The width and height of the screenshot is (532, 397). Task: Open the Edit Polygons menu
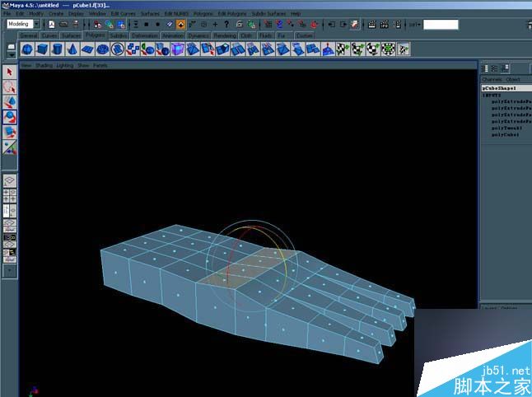pyautogui.click(x=232, y=14)
